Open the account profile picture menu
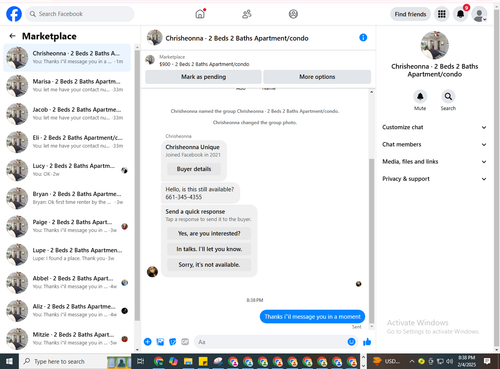The height and width of the screenshot is (369, 500). (479, 14)
